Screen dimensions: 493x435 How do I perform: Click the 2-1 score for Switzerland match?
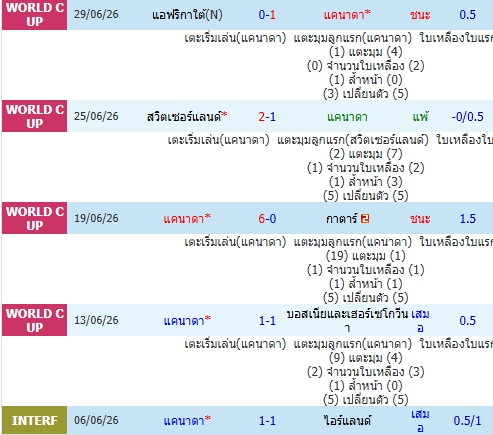tap(267, 117)
